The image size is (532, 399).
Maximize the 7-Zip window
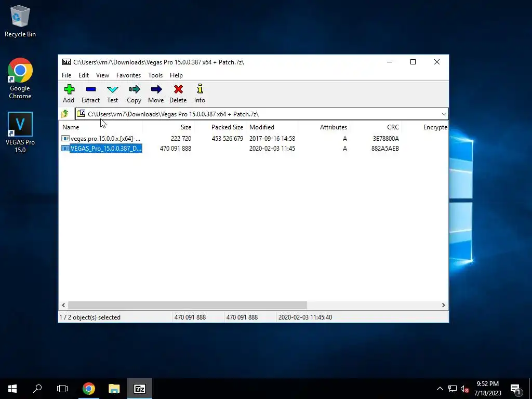[x=413, y=62]
